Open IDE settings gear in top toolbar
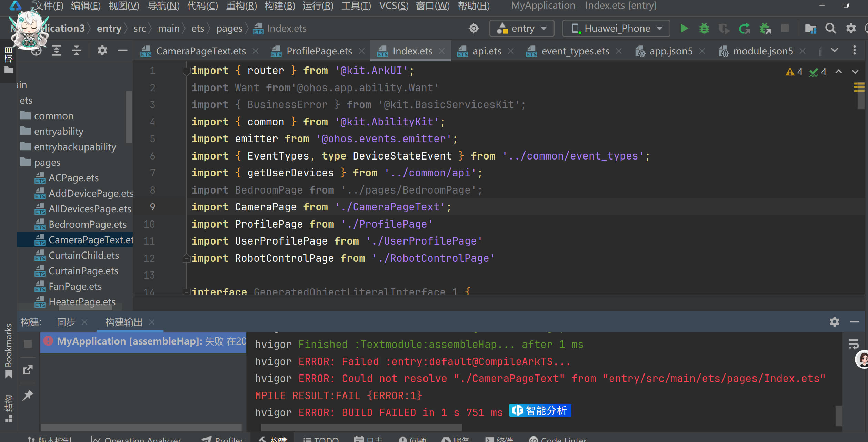The width and height of the screenshot is (868, 442). (851, 28)
